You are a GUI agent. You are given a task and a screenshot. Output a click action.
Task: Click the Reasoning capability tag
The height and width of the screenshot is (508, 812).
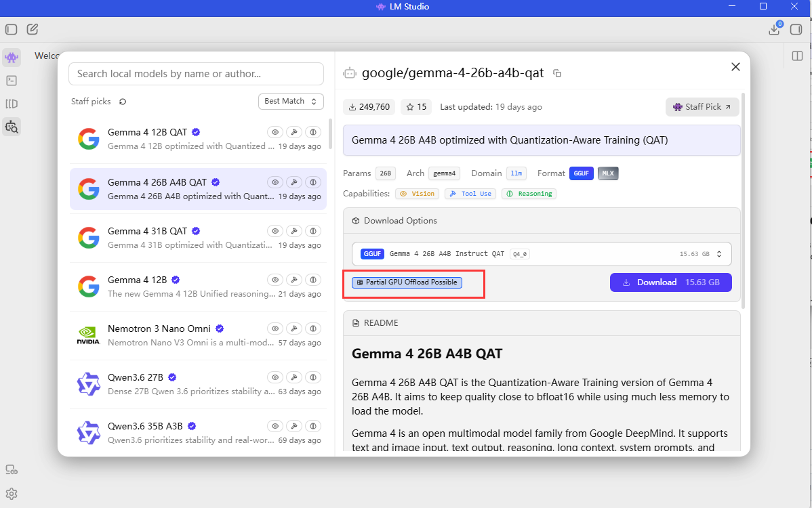point(529,194)
